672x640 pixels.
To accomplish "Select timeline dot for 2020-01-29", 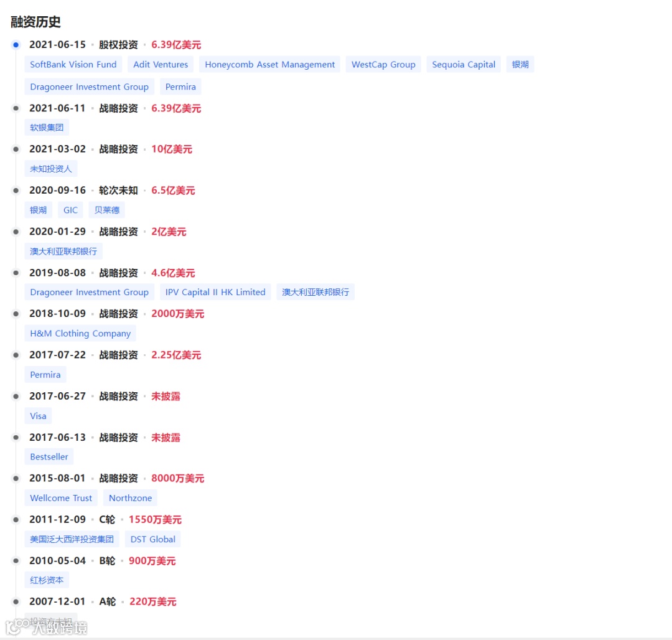I will coord(16,232).
